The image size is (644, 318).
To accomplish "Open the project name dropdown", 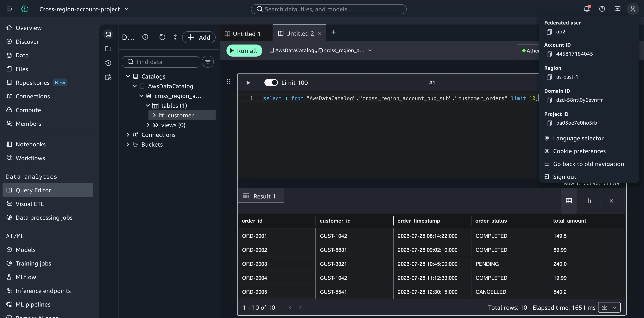I will 127,9.
